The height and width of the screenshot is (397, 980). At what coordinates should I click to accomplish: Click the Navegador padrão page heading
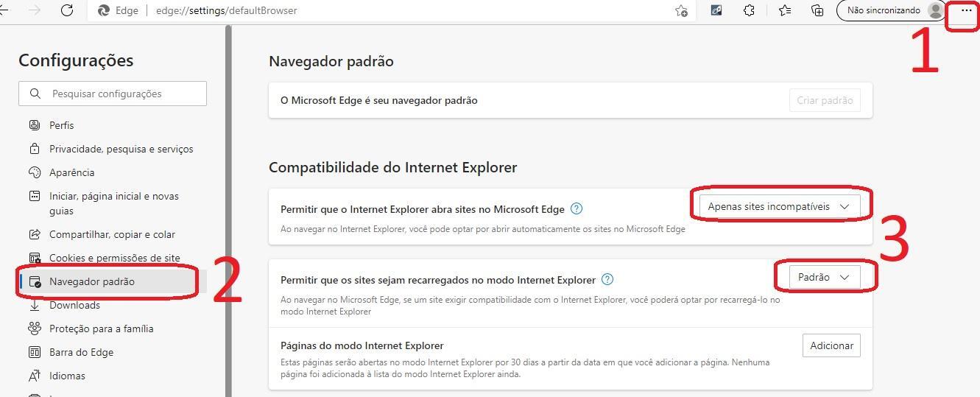click(x=331, y=61)
